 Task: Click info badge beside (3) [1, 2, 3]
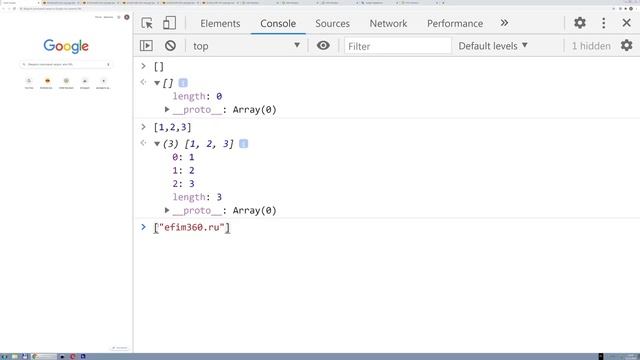tap(243, 144)
